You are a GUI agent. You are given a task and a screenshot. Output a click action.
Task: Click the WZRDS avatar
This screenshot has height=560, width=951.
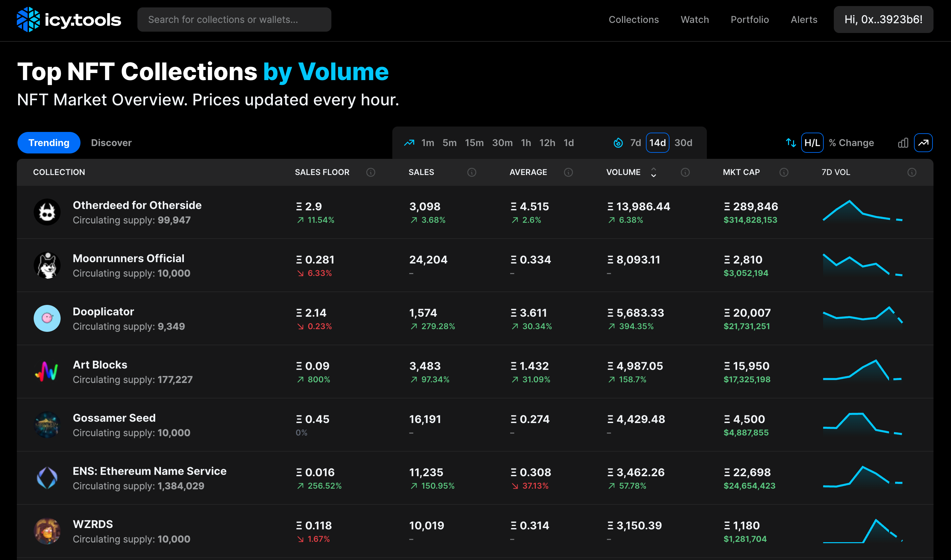[47, 531]
